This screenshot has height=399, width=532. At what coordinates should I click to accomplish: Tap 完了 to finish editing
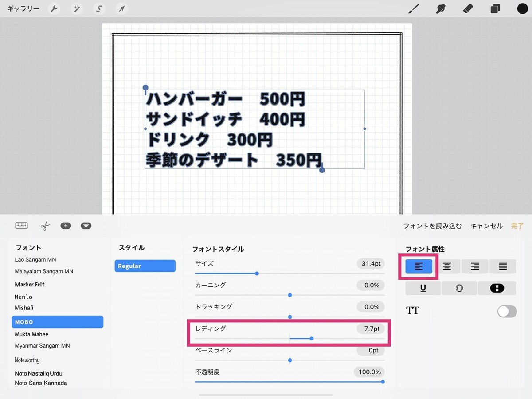pyautogui.click(x=517, y=226)
